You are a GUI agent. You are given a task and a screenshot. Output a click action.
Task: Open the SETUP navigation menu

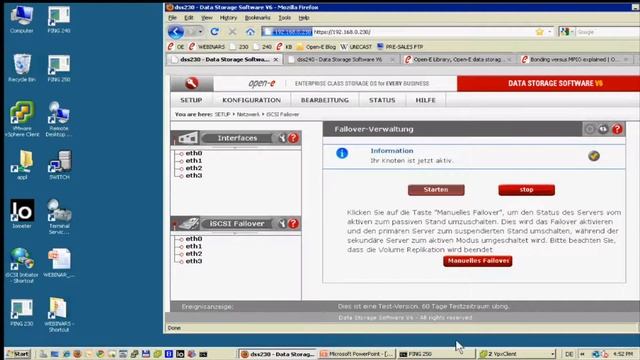point(191,100)
